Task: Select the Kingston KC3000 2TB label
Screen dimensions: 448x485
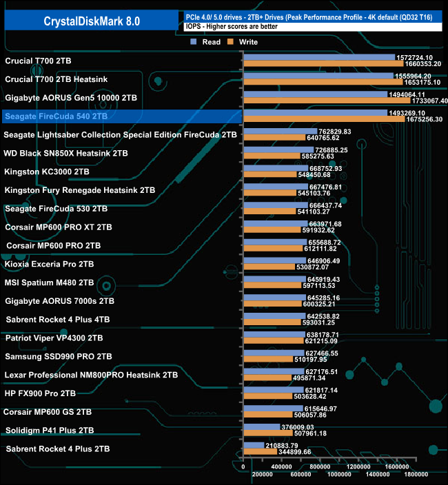Action: pyautogui.click(x=47, y=172)
